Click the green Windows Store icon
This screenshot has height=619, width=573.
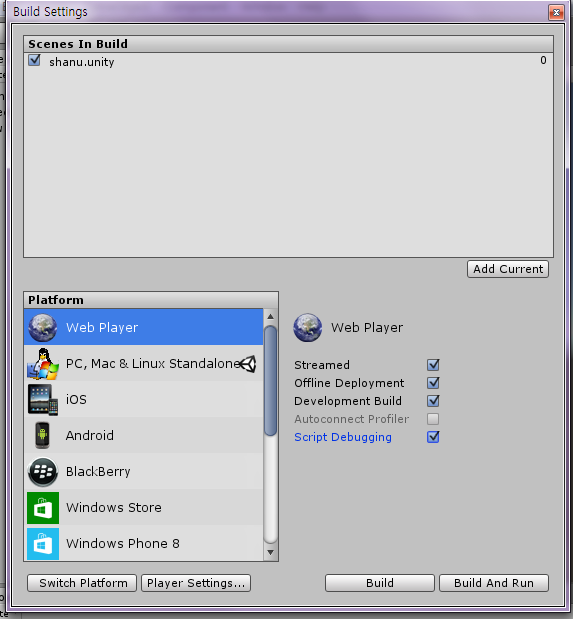[43, 508]
